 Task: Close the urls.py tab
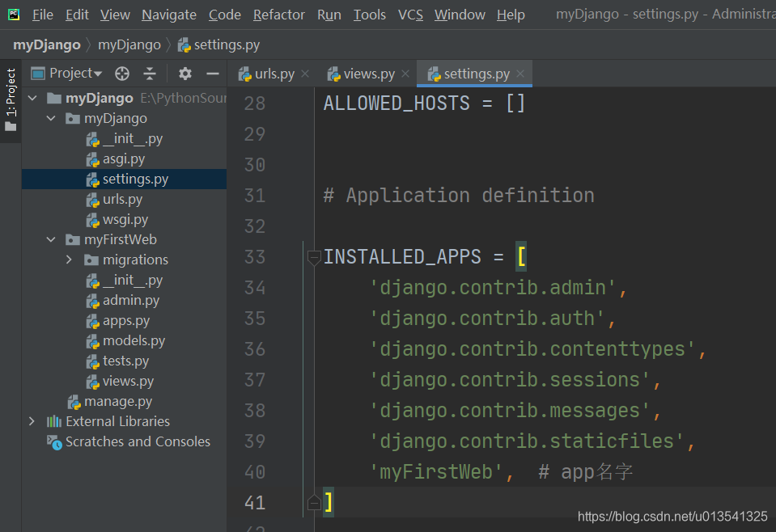click(305, 74)
